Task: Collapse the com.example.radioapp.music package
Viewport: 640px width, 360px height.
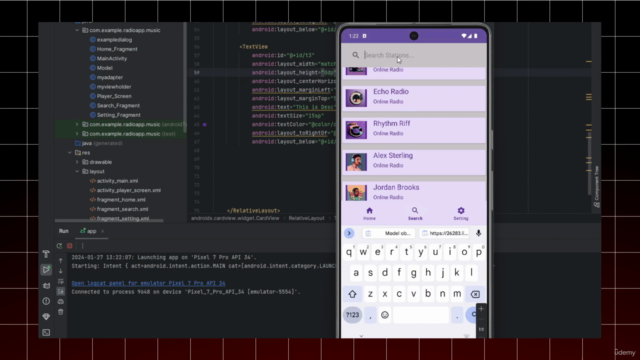Action: tap(77, 30)
